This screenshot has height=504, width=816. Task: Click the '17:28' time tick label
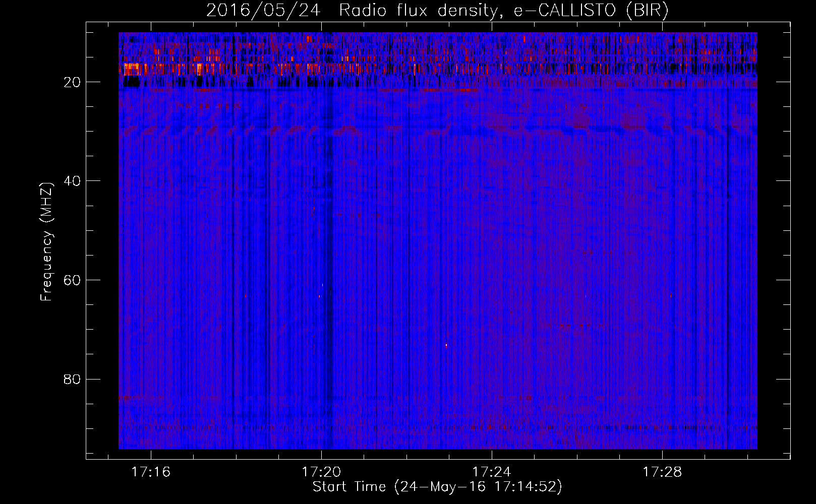[x=662, y=472]
